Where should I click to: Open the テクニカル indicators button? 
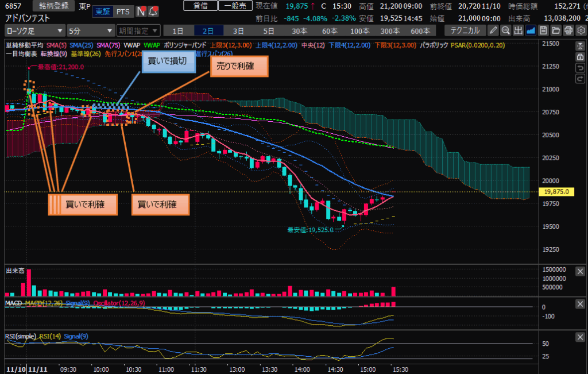point(465,30)
